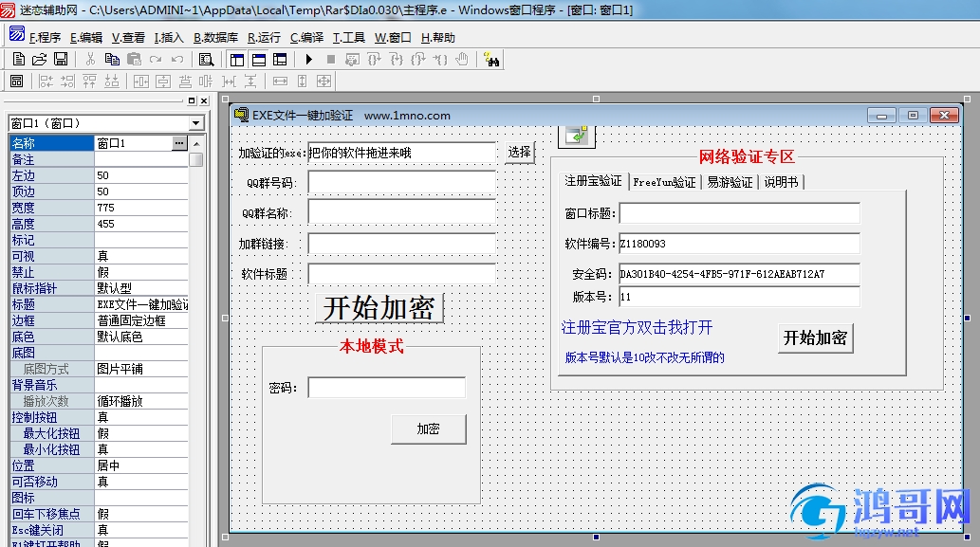The image size is (980, 547).
Task: Open the binoculars help search icon
Action: click(x=491, y=60)
